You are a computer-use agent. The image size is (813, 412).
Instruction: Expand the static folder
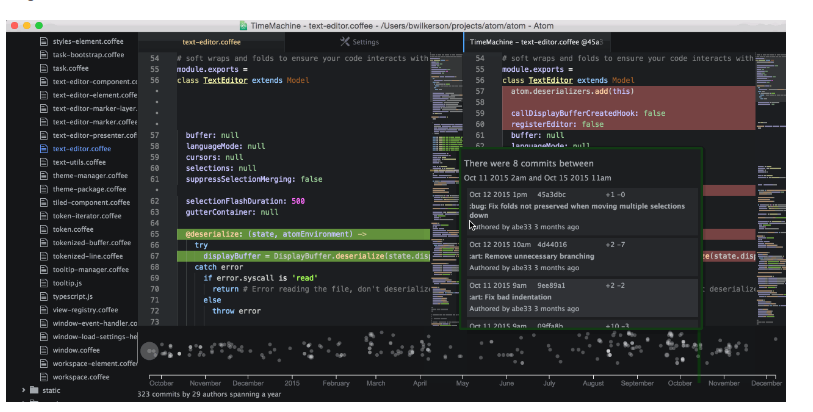[23, 390]
